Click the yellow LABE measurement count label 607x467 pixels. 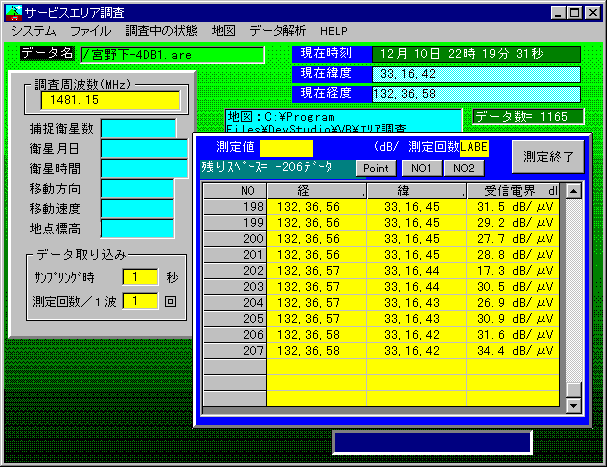(x=474, y=148)
